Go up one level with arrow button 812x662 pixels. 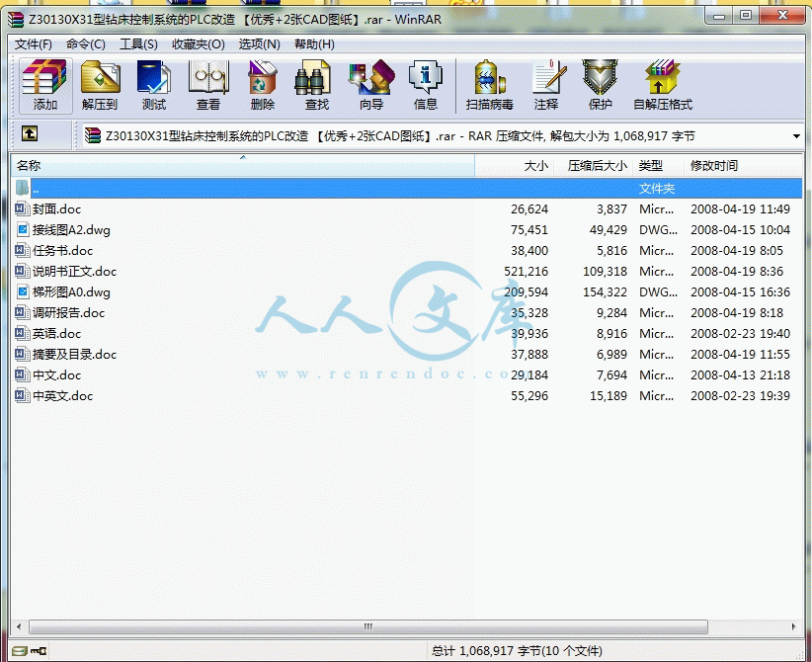coord(30,134)
